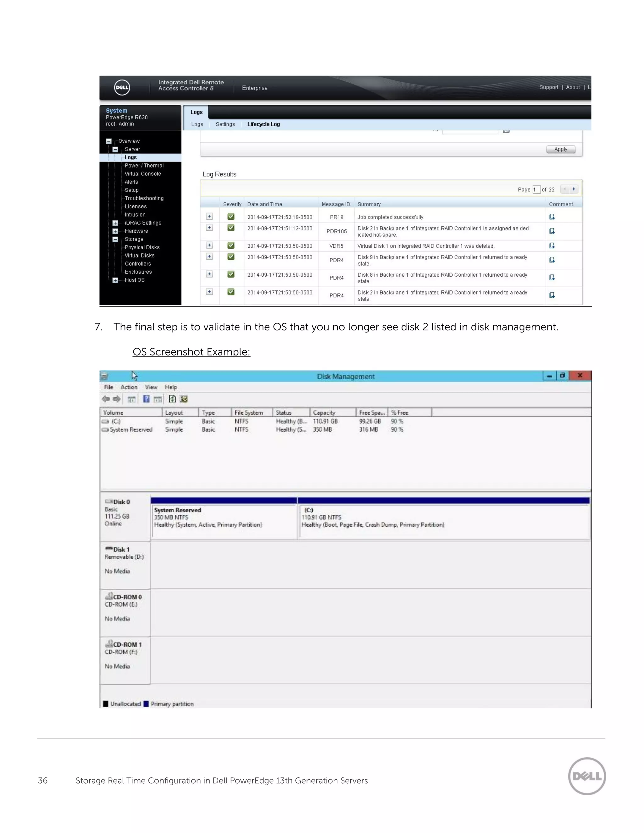Expand the PDR105 log entry row
The height and width of the screenshot is (833, 644).
tap(209, 228)
